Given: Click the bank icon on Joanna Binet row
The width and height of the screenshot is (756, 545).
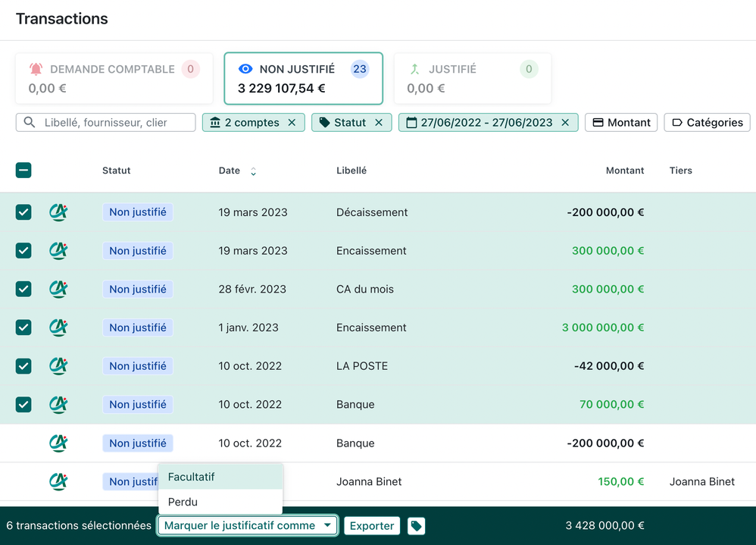Looking at the screenshot, I should point(58,481).
